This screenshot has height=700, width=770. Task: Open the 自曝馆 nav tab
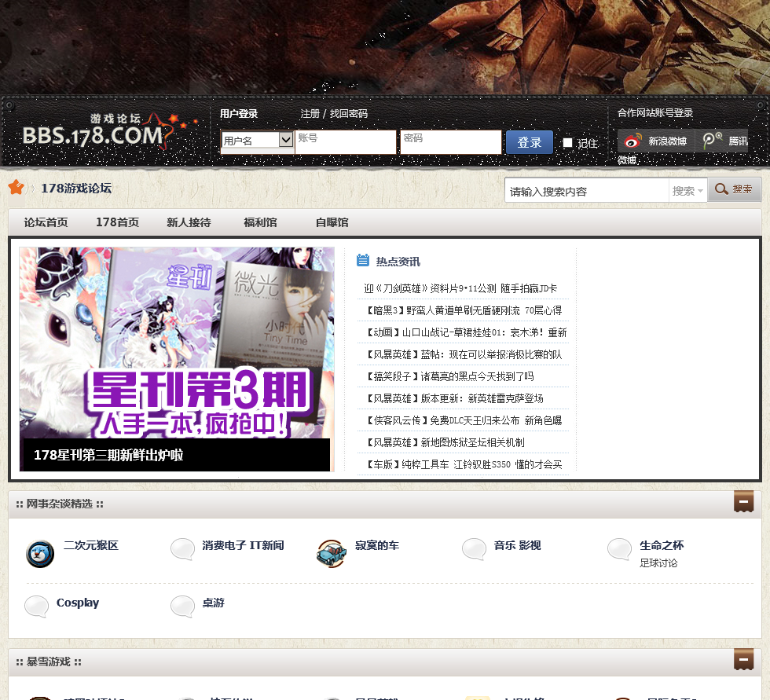tap(332, 222)
